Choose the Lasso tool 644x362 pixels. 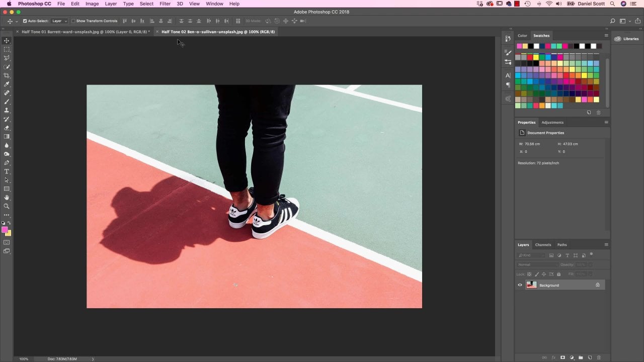7,58
